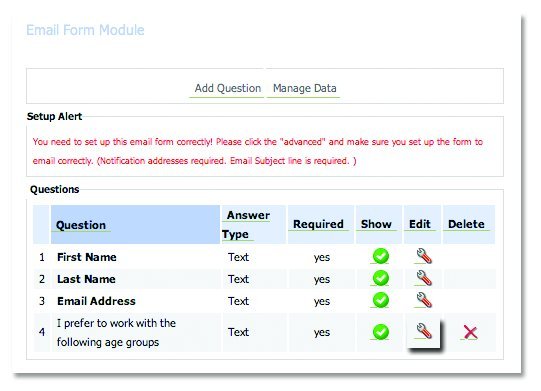Image resolution: width=541 pixels, height=391 pixels.
Task: Click row number 1 in Questions table
Action: (x=42, y=257)
